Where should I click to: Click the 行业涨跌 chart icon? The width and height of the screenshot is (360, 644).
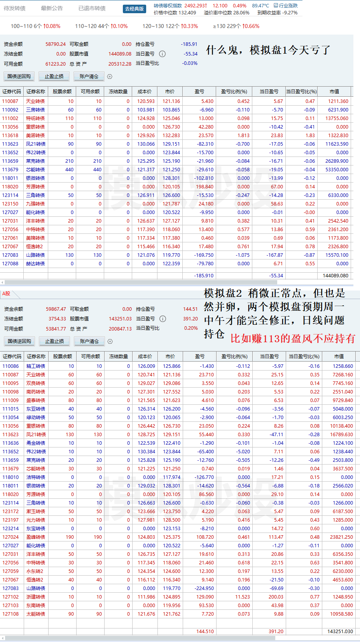[x=276, y=5]
